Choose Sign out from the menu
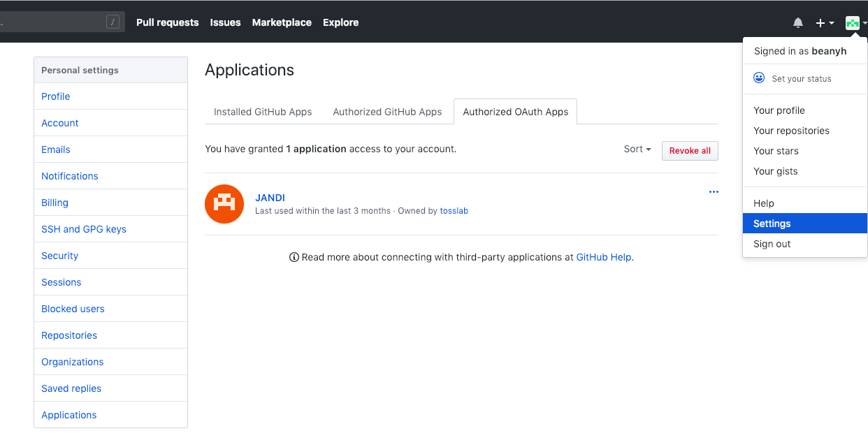The height and width of the screenshot is (438, 868). [x=772, y=244]
